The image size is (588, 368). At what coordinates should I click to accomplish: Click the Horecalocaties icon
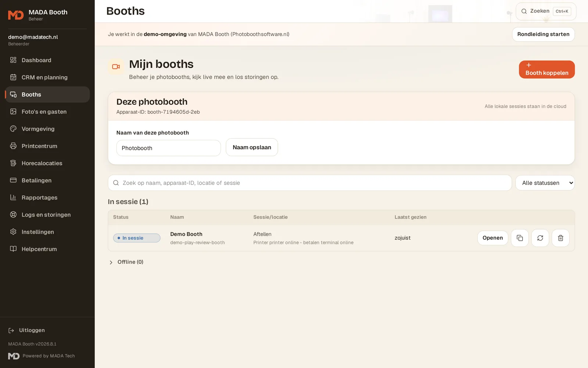point(13,163)
